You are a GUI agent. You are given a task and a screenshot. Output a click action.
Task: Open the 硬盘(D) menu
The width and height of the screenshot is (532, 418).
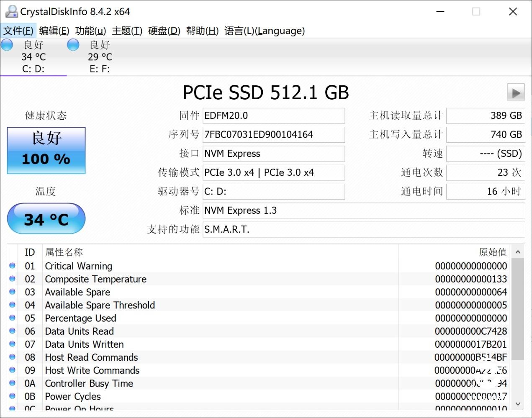tap(164, 31)
